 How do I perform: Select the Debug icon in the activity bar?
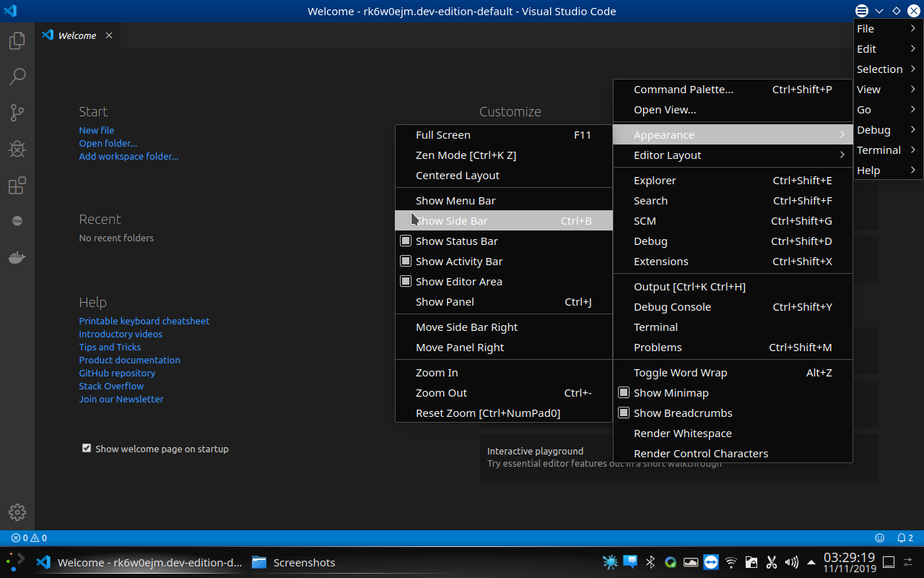pos(16,149)
